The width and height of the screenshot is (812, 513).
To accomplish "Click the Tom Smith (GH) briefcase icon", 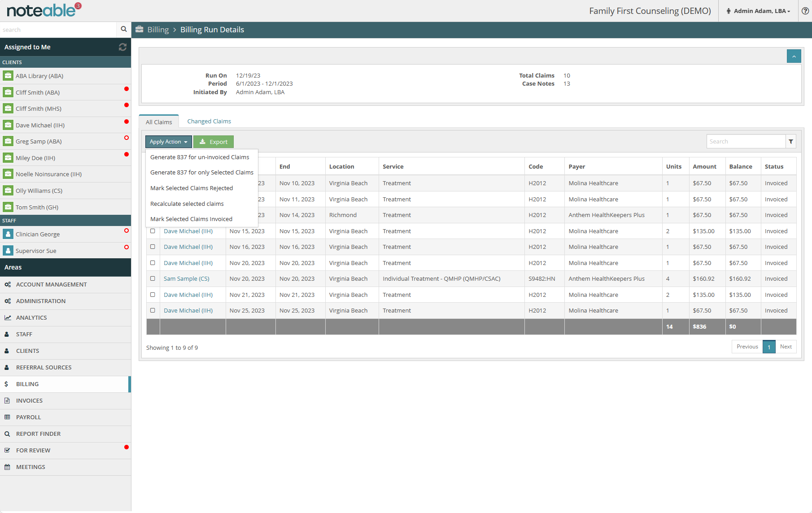I will [8, 207].
